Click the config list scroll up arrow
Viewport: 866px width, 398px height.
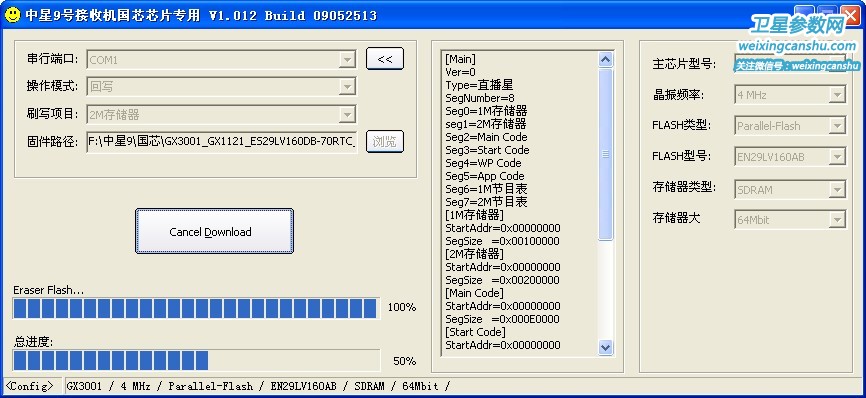[x=605, y=60]
